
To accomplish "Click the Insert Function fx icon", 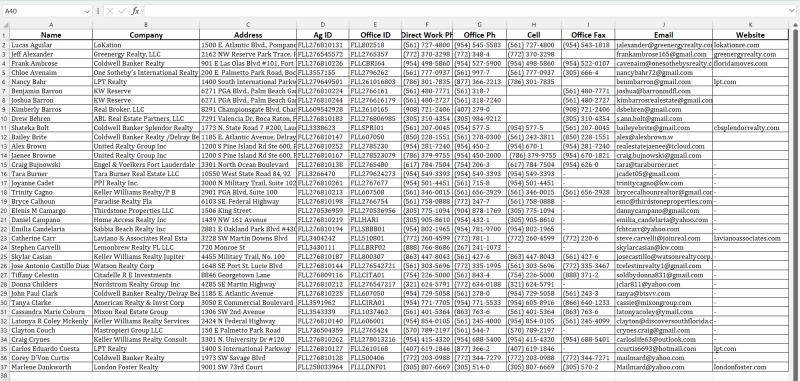I will (135, 11).
